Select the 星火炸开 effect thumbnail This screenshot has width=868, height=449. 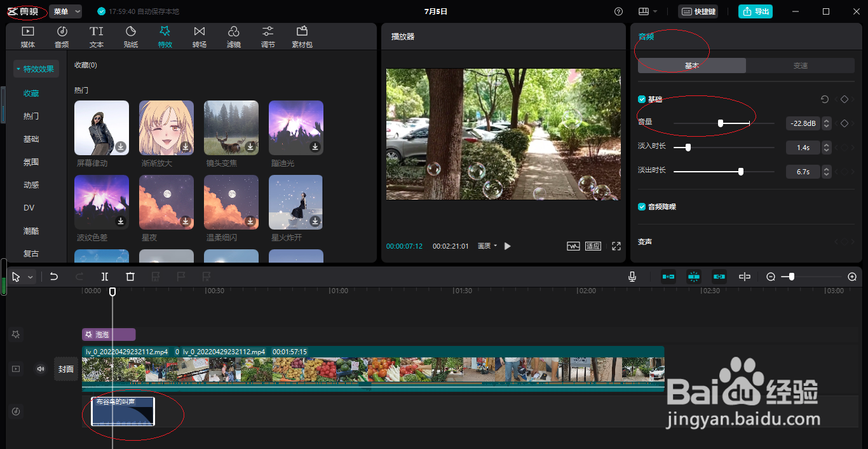296,202
